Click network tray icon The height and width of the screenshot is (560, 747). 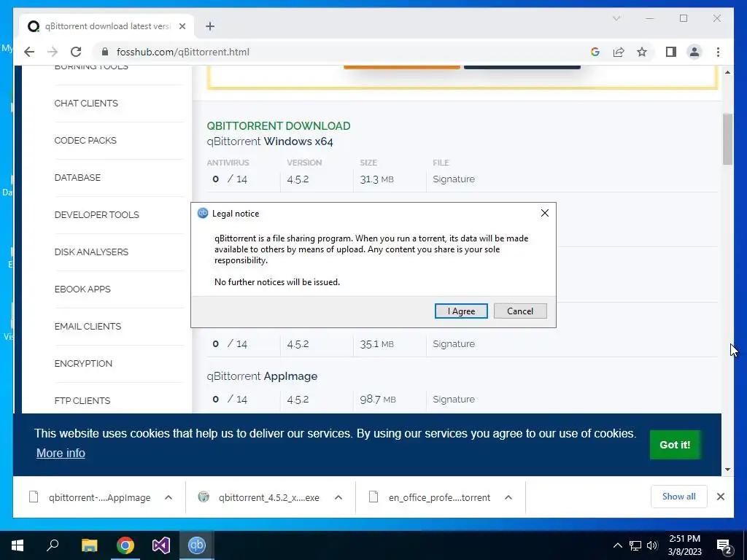[635, 545]
